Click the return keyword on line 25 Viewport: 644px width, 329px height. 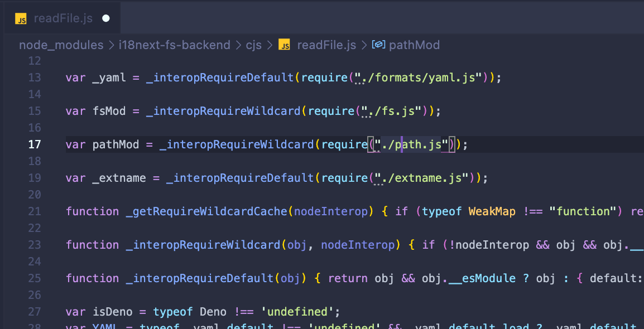tap(348, 279)
